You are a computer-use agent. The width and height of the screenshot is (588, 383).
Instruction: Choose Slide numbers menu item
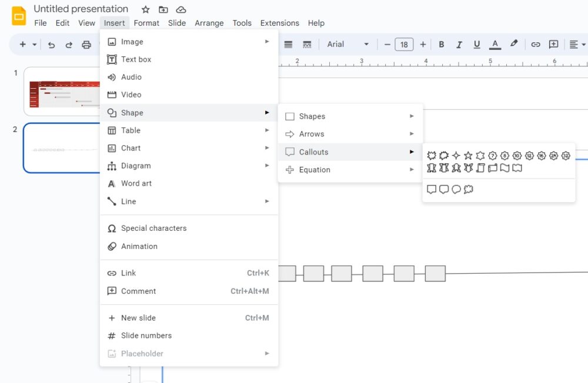coord(189,335)
